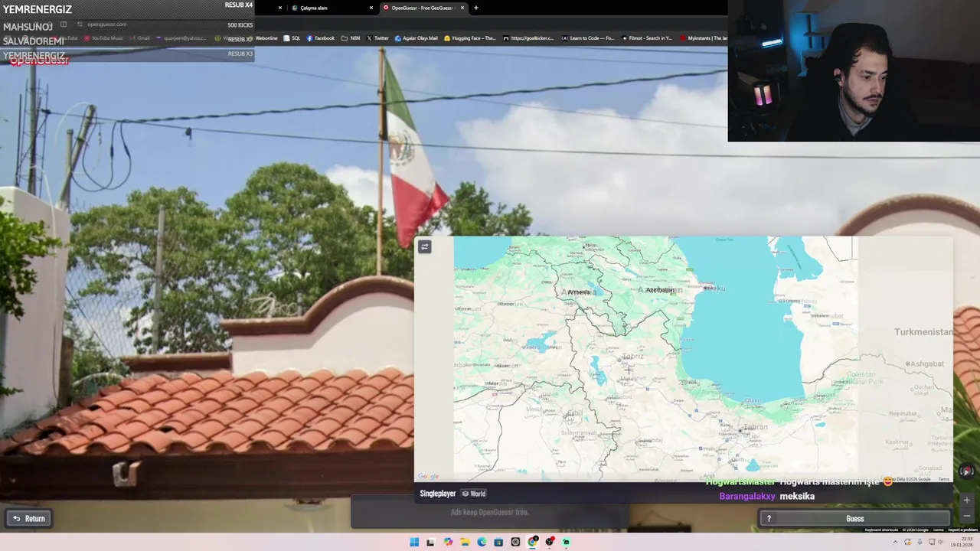Launch Copilot from the taskbar
980x551 pixels.
[x=448, y=542]
